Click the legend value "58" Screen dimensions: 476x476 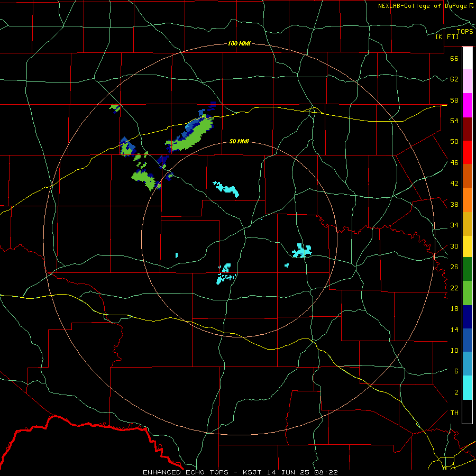click(454, 100)
